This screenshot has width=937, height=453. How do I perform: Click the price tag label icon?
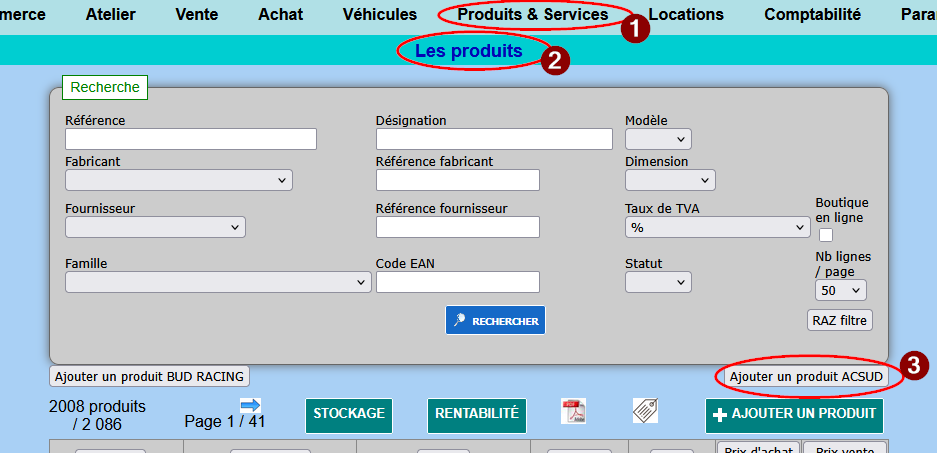[645, 411]
